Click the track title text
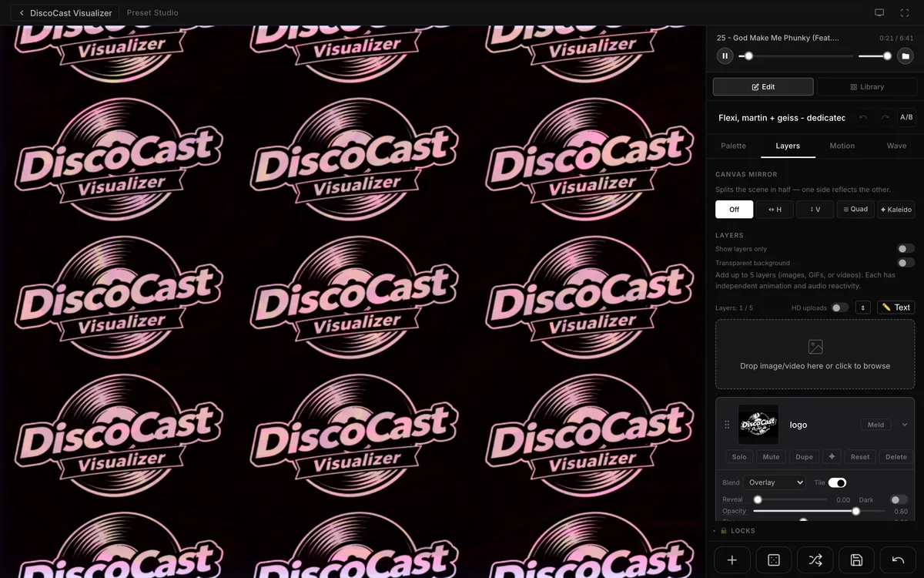 click(x=778, y=38)
